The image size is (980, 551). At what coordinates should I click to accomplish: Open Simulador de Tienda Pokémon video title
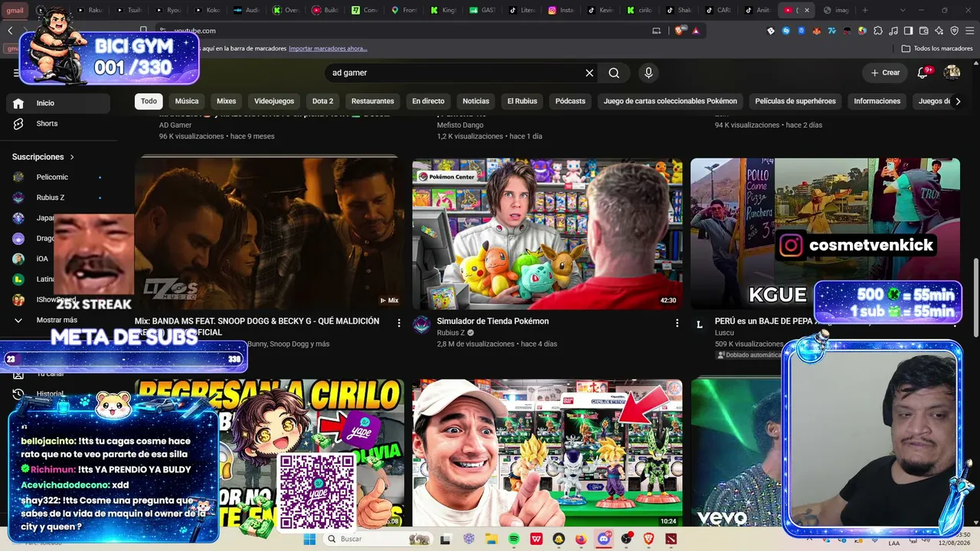[493, 321]
